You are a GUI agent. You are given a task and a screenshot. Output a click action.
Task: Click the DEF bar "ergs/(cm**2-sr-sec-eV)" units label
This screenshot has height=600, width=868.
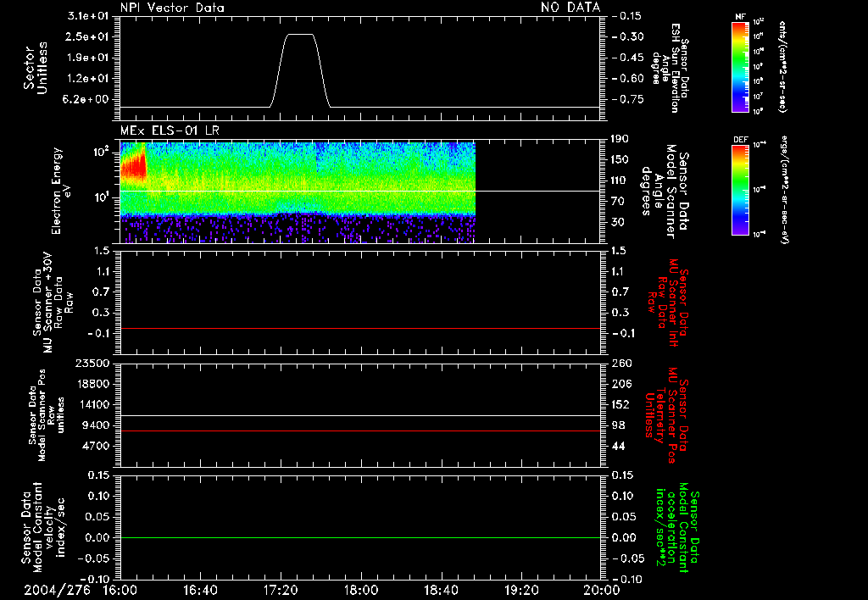coord(785,189)
